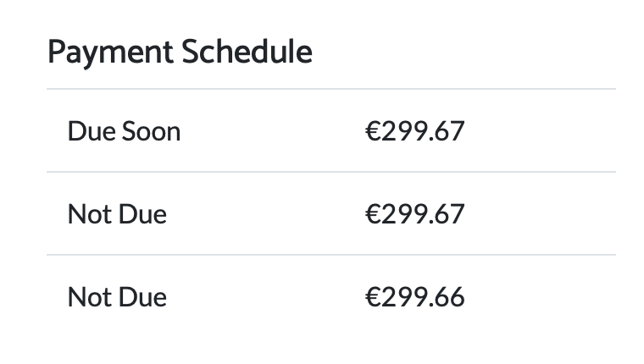Image resolution: width=644 pixels, height=364 pixels.
Task: Click the word Payment in the heading
Action: click(110, 53)
